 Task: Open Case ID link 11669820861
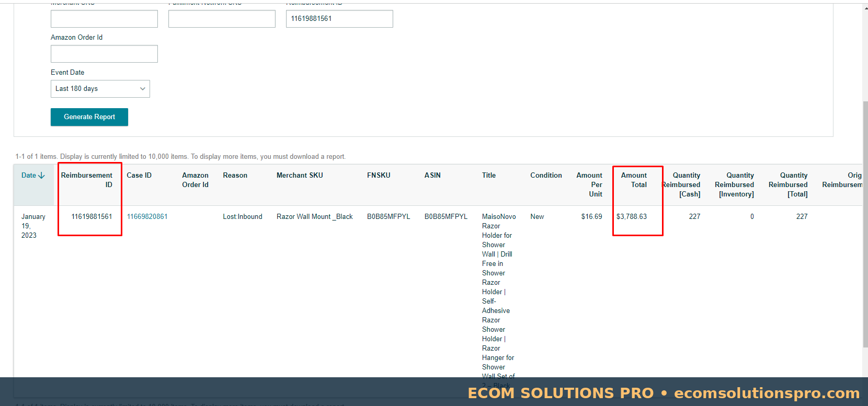click(147, 216)
